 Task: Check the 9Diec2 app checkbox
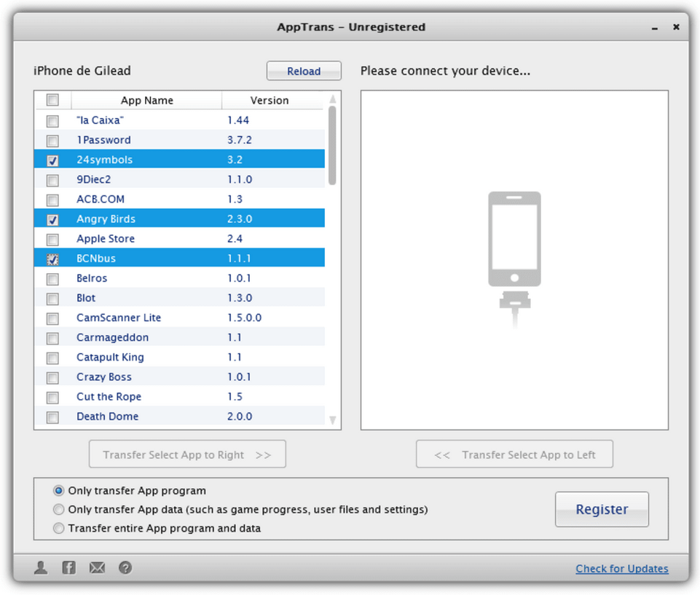52,180
